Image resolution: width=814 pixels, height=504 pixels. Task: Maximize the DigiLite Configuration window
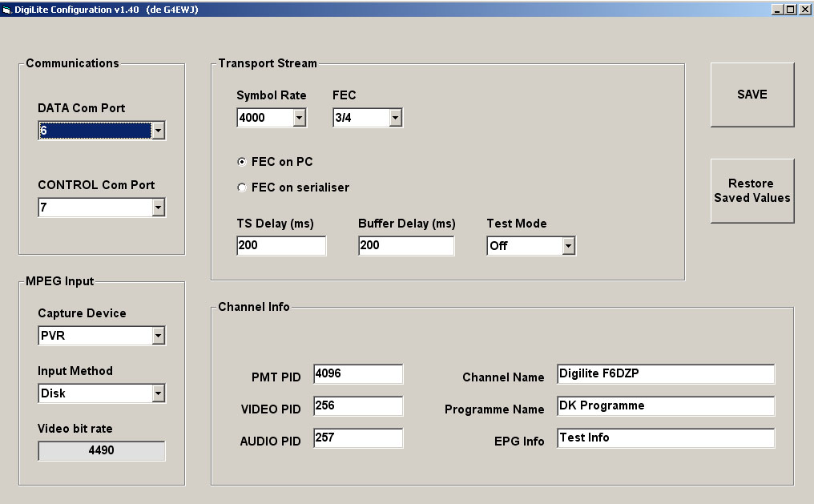coord(790,10)
